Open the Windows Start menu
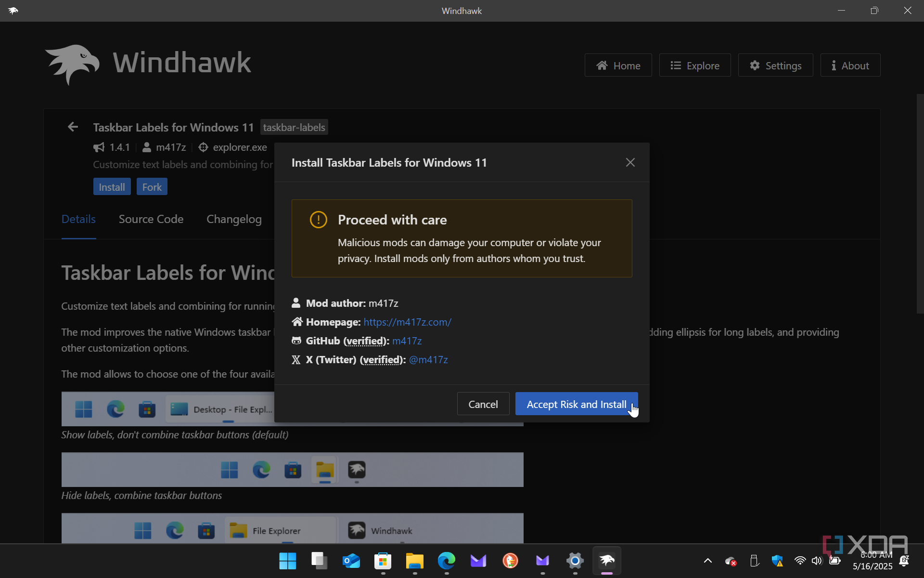Image resolution: width=924 pixels, height=578 pixels. click(x=287, y=561)
